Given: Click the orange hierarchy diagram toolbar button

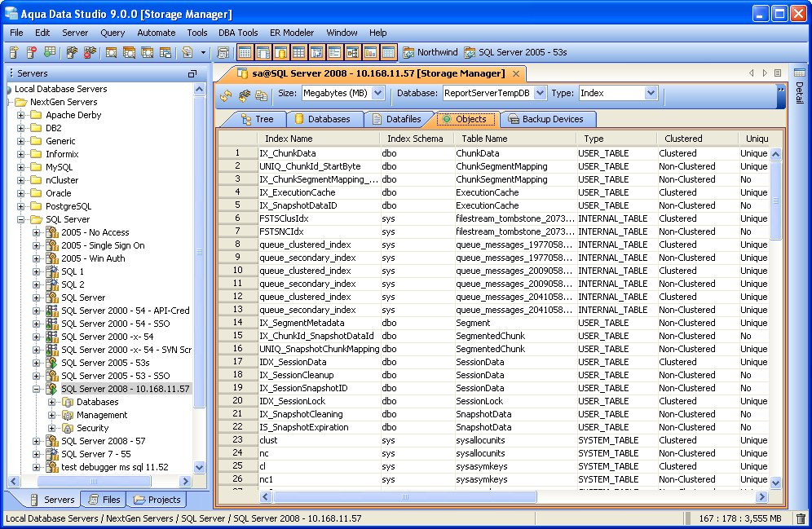Looking at the screenshot, I should [353, 52].
